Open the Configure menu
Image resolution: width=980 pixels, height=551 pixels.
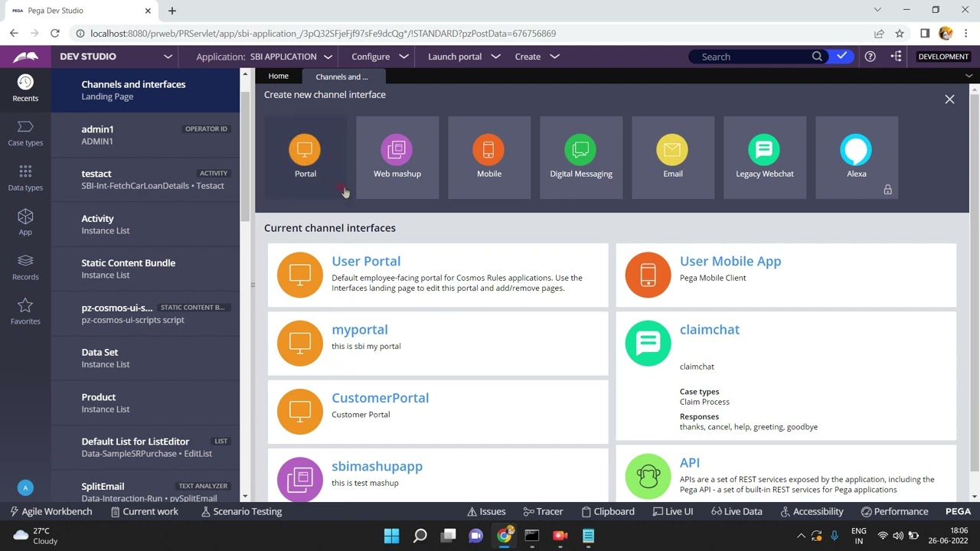click(x=380, y=57)
